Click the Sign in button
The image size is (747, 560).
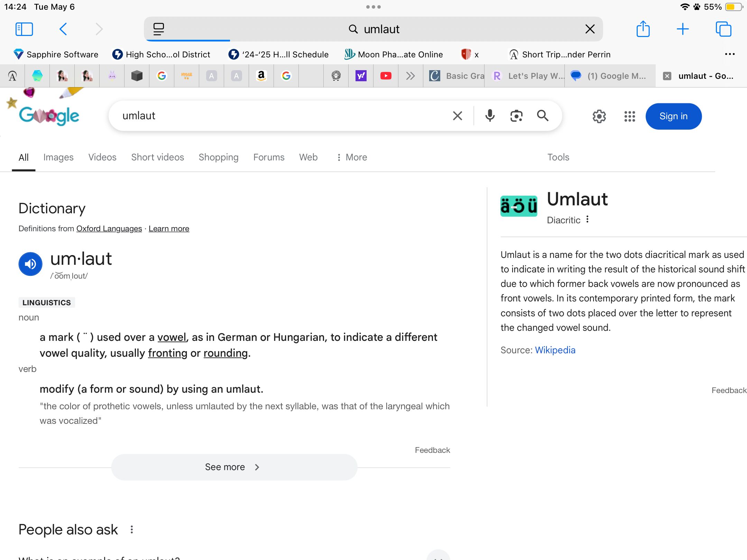click(x=674, y=116)
